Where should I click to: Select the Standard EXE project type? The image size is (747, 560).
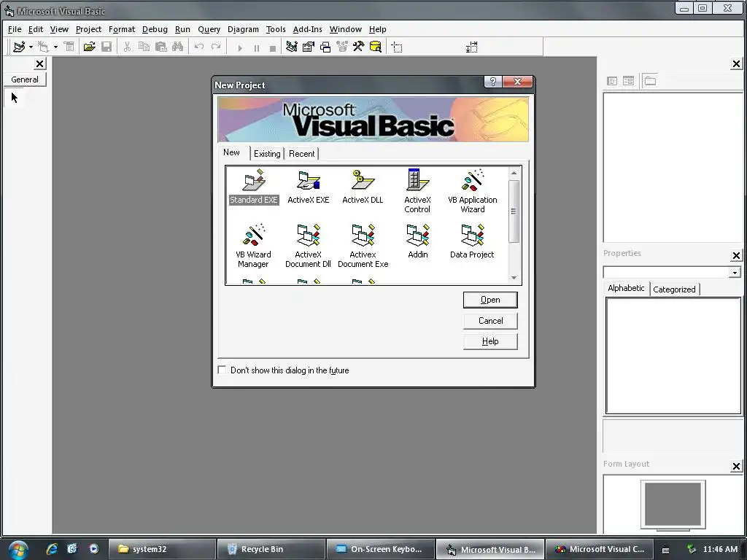(253, 187)
